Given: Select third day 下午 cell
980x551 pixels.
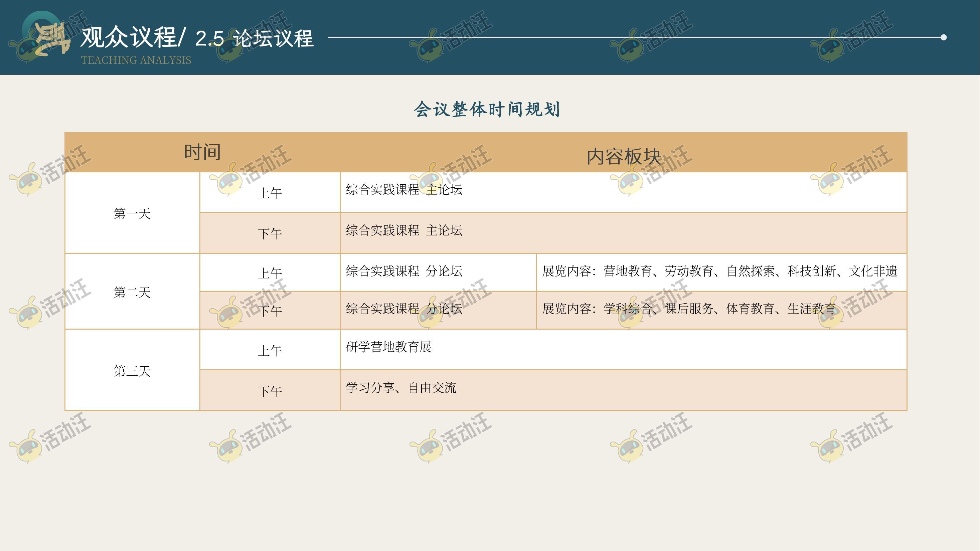Looking at the screenshot, I should click(270, 391).
